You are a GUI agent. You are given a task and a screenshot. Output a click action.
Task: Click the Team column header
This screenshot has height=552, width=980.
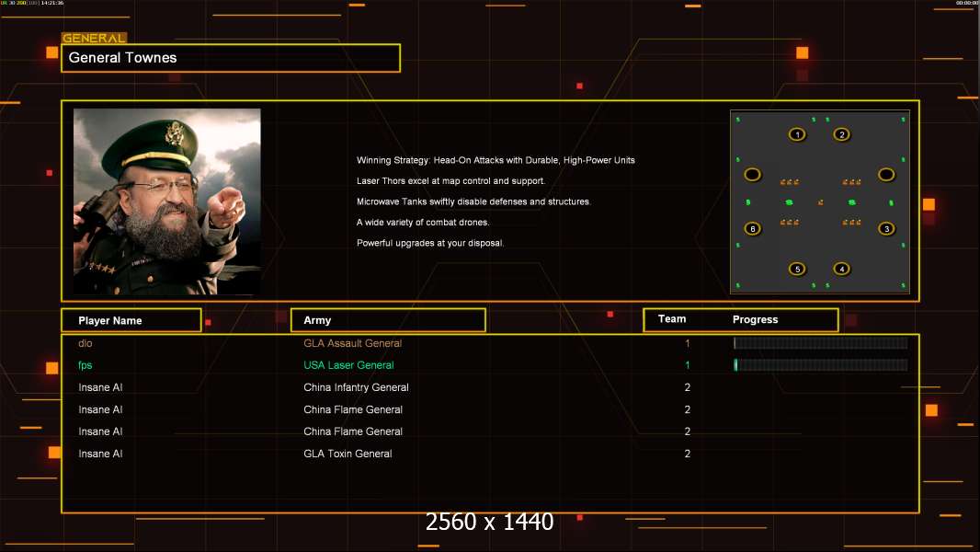point(672,319)
